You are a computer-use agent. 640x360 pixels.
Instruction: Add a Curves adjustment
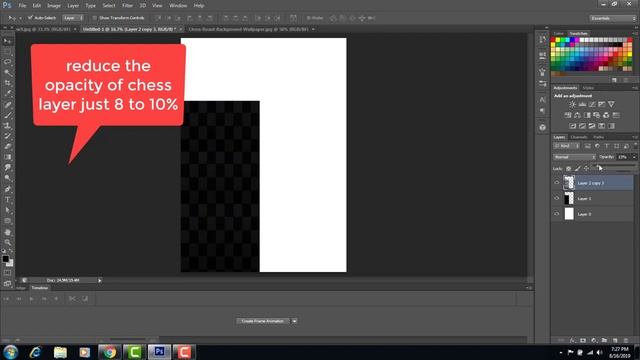click(x=592, y=104)
